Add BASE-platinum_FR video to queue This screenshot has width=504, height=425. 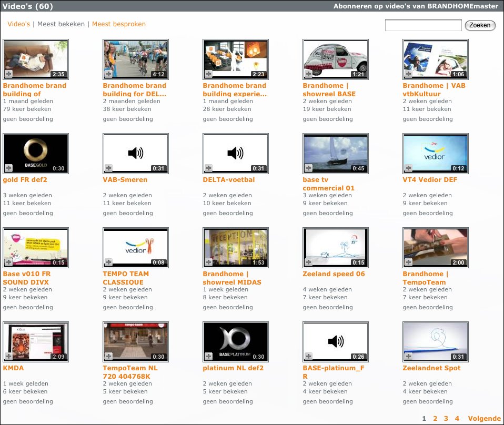[309, 357]
